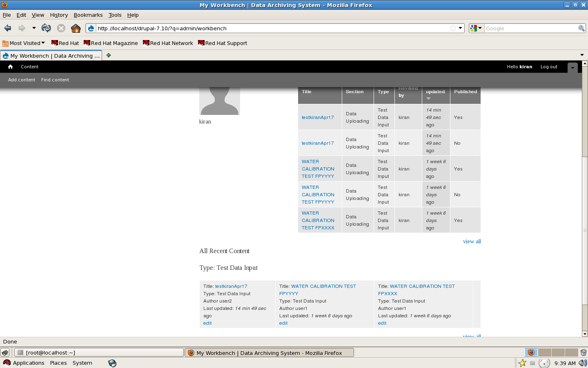
Task: Click the Reload page icon
Action: [x=46, y=28]
